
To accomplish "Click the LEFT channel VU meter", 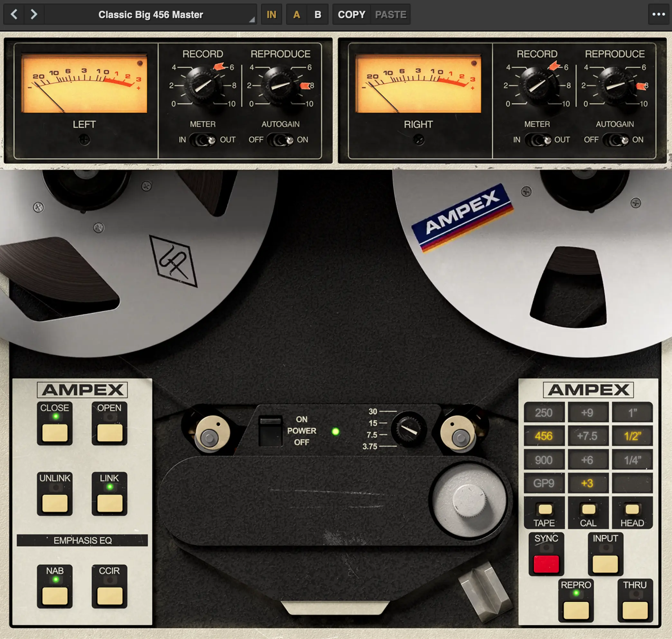I will coord(84,83).
